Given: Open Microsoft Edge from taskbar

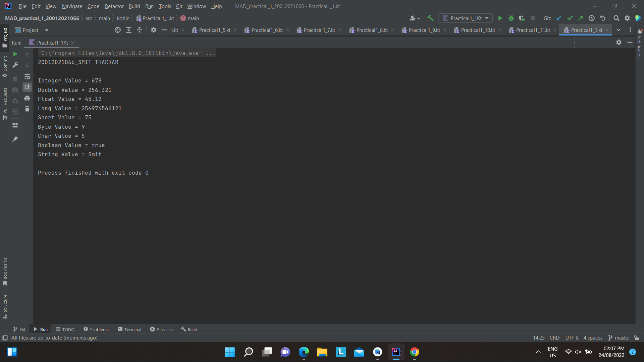Looking at the screenshot, I should click(x=304, y=352).
